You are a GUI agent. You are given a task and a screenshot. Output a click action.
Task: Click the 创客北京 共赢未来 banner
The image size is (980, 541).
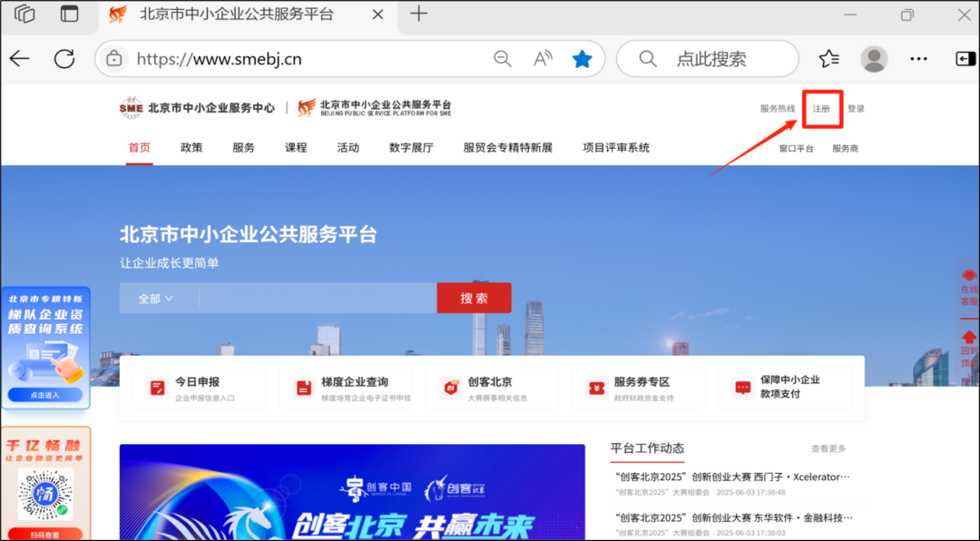(352, 492)
